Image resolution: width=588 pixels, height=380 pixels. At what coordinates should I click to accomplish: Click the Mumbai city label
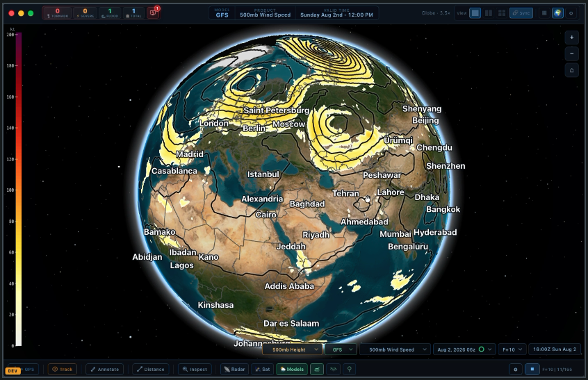tap(395, 234)
